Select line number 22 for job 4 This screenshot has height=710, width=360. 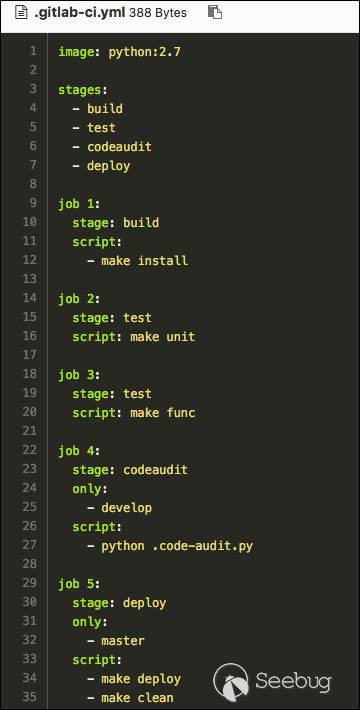click(29, 450)
